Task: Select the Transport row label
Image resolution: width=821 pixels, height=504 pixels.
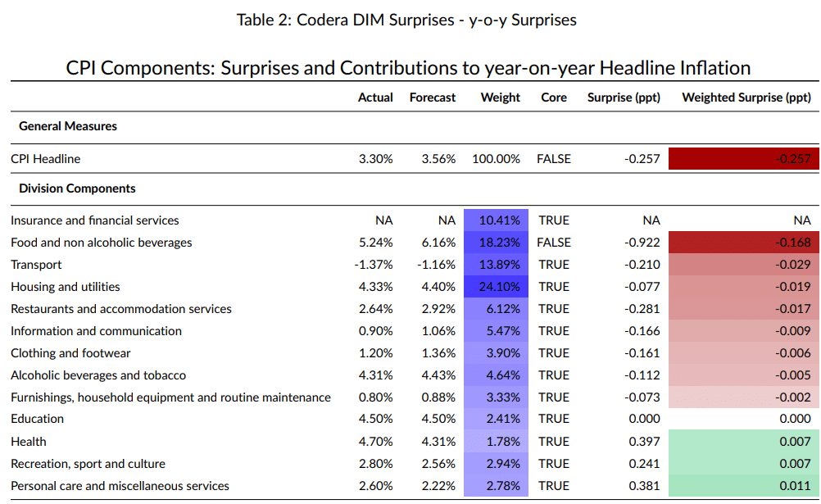Action: pos(36,265)
